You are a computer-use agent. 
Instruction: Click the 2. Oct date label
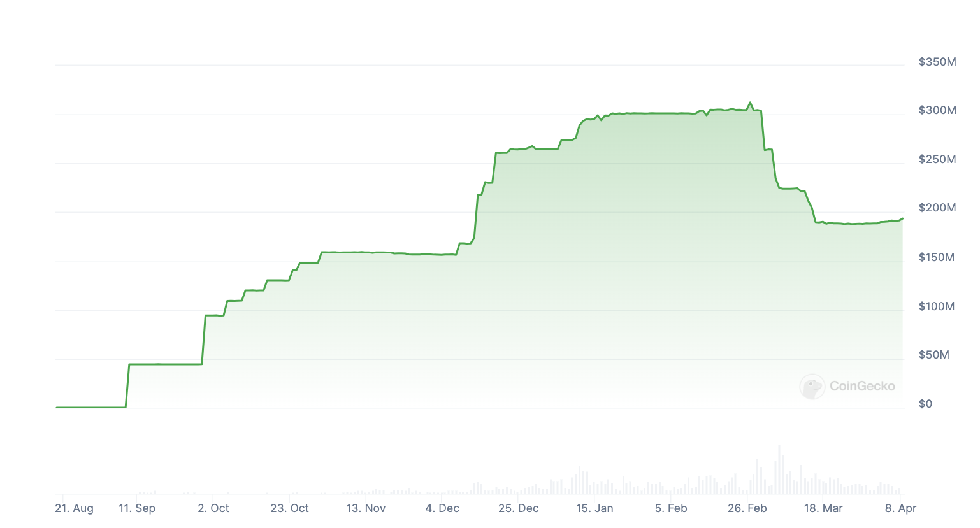point(213,508)
